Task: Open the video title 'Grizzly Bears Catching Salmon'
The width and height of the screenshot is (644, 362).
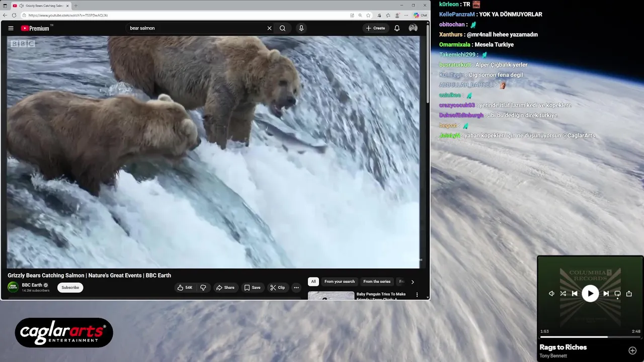Action: click(89, 276)
